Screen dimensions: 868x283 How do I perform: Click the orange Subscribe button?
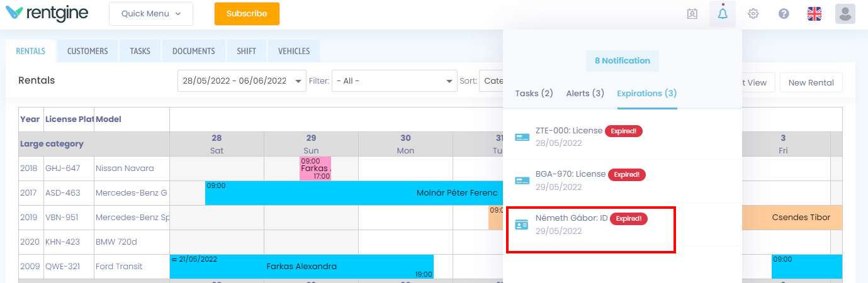[247, 14]
